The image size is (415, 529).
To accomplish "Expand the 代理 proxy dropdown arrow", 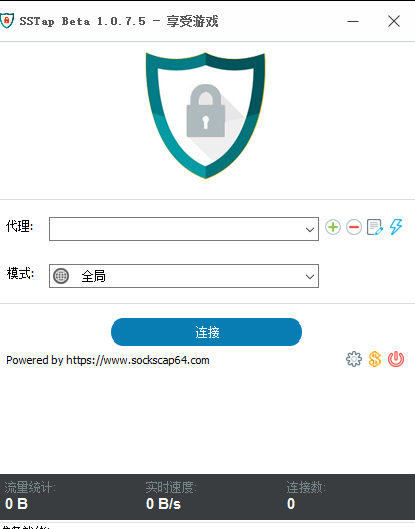I will [310, 229].
